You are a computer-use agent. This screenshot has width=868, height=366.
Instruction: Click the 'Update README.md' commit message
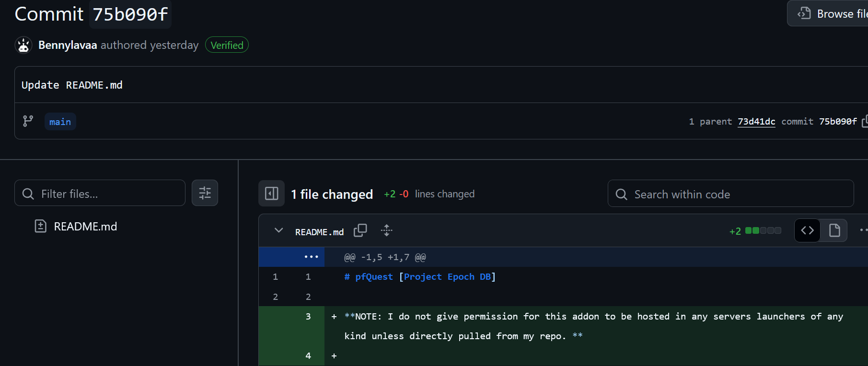click(x=72, y=85)
